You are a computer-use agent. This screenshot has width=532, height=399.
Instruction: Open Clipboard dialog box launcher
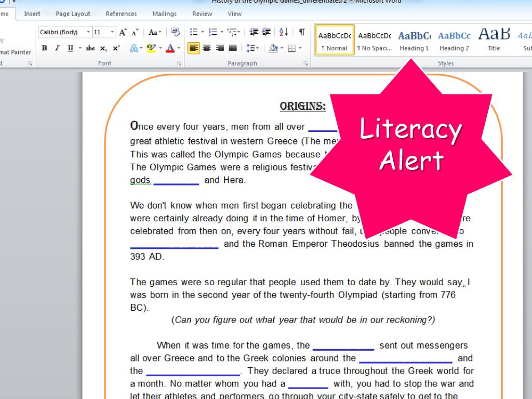(30, 63)
